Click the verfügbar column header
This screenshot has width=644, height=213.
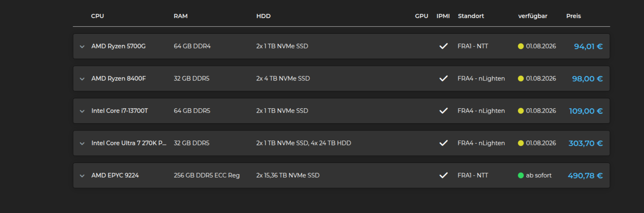click(x=533, y=16)
